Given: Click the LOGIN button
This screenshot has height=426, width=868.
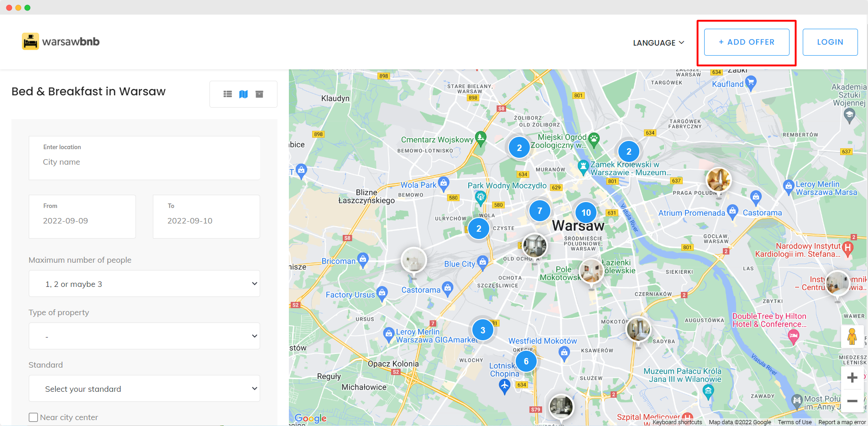Looking at the screenshot, I should tap(830, 42).
